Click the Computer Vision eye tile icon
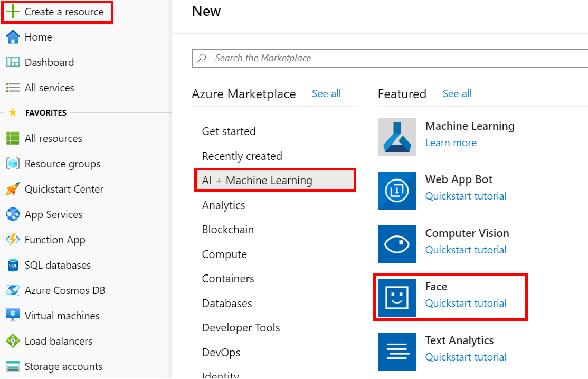Viewport: 588px width, 379px height. 397,244
